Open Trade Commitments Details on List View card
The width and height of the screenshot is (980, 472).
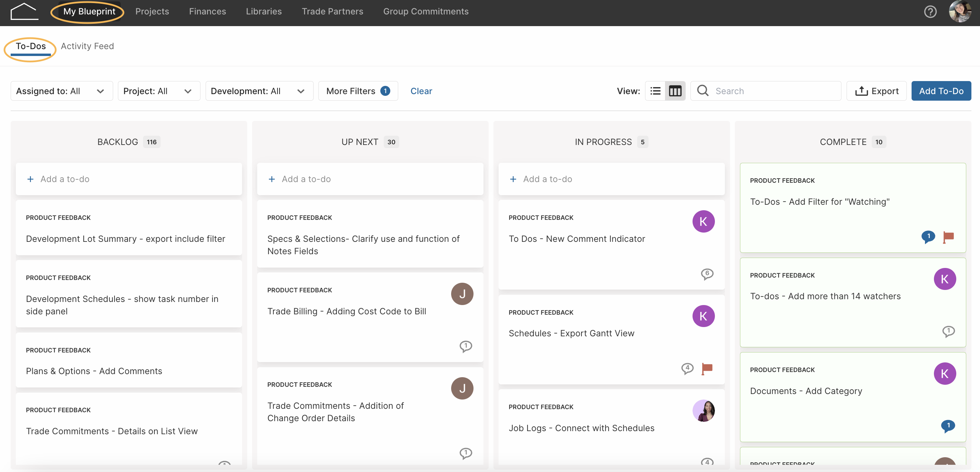click(x=129, y=429)
